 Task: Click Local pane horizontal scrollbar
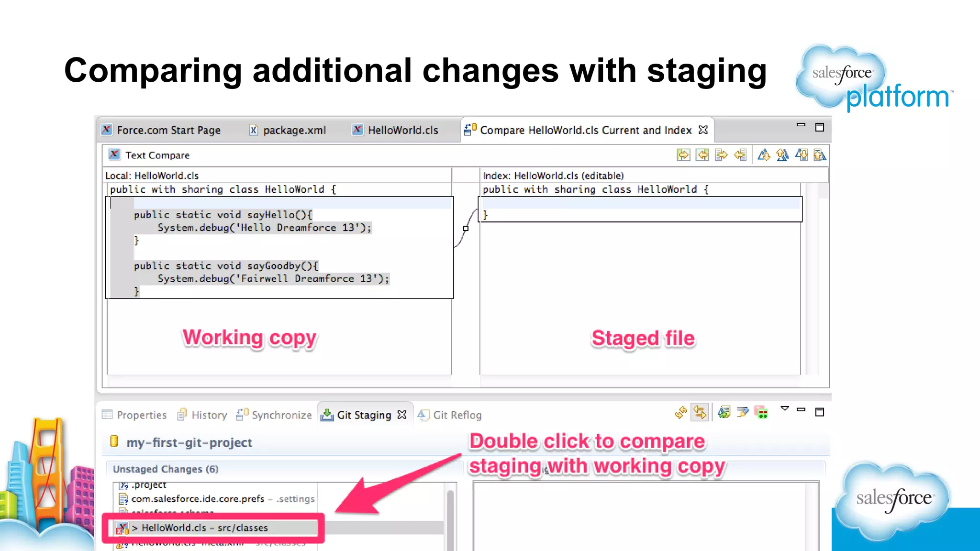coord(279,381)
